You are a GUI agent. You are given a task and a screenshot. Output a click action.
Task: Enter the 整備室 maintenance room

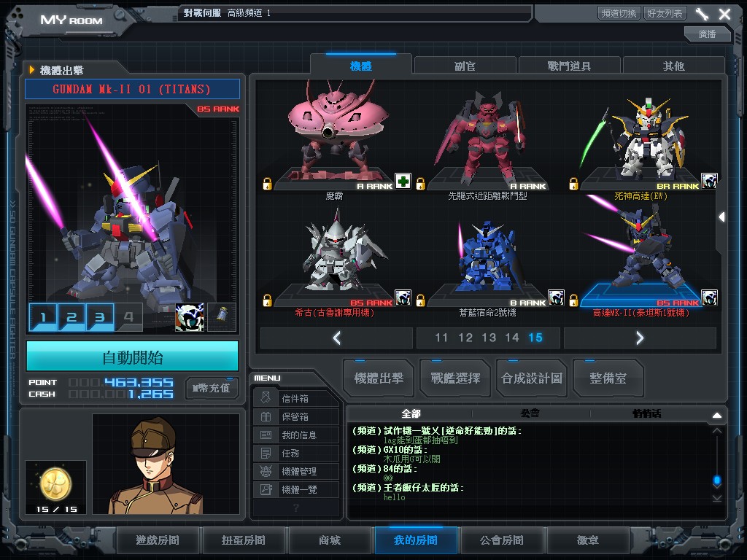608,378
